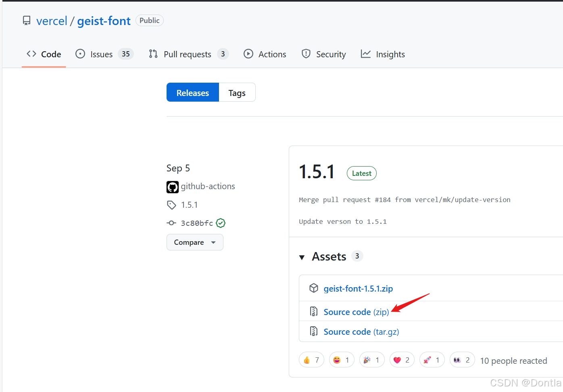Toggle the laugh emoji reaction
The width and height of the screenshot is (563, 392).
click(342, 360)
